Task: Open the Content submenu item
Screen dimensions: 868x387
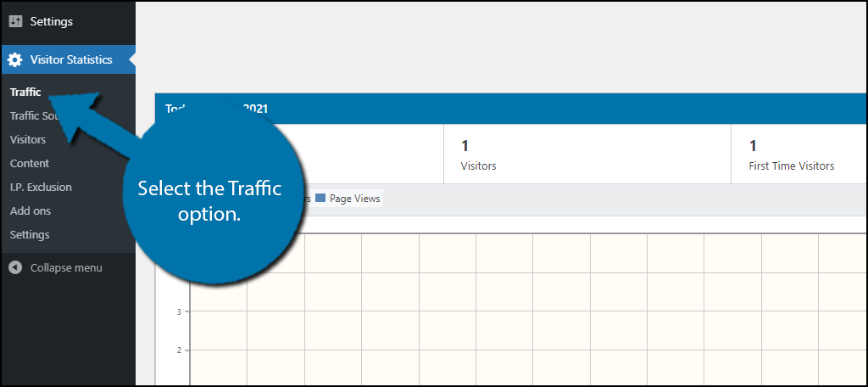Action: 30,164
